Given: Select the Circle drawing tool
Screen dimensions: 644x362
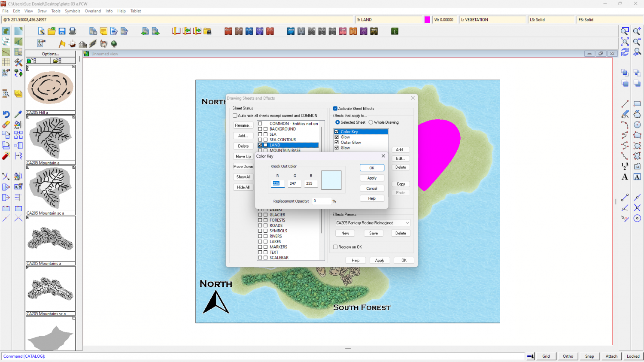Looking at the screenshot, I should point(637,125).
